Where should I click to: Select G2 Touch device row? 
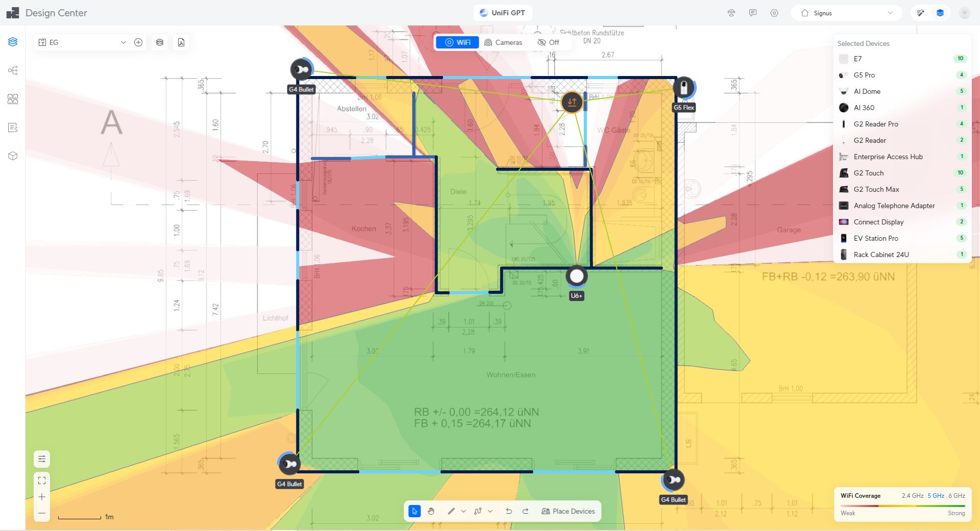click(x=902, y=173)
